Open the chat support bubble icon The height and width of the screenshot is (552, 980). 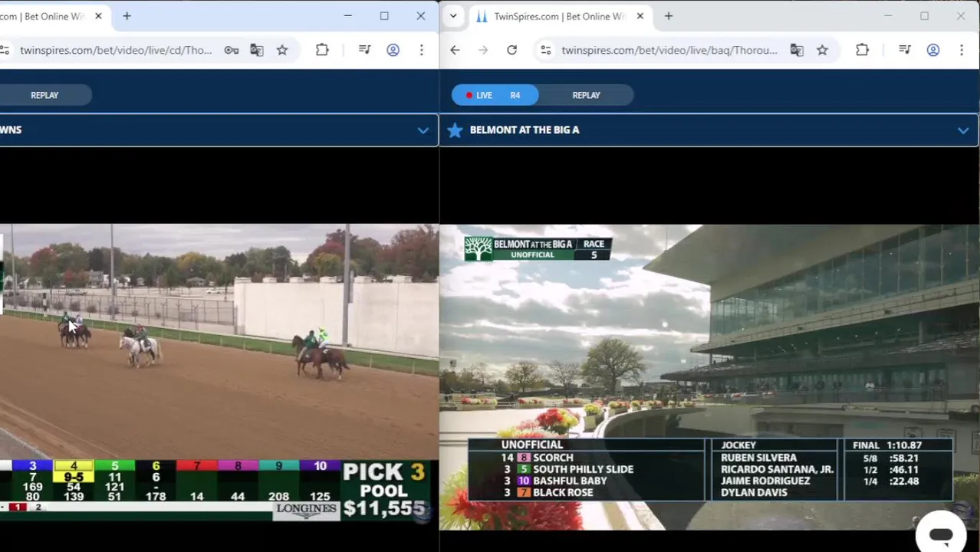[941, 534]
